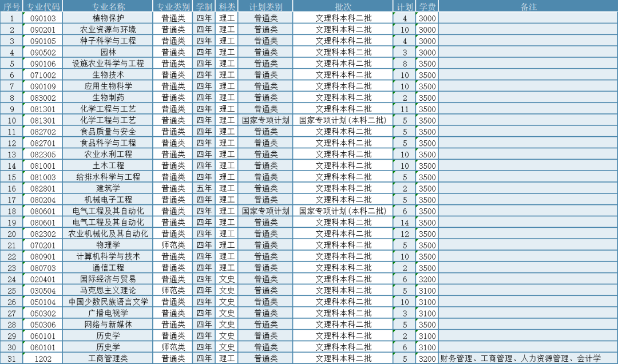Click the plan count 14 cell
The width and height of the screenshot is (618, 364).
tap(405, 222)
